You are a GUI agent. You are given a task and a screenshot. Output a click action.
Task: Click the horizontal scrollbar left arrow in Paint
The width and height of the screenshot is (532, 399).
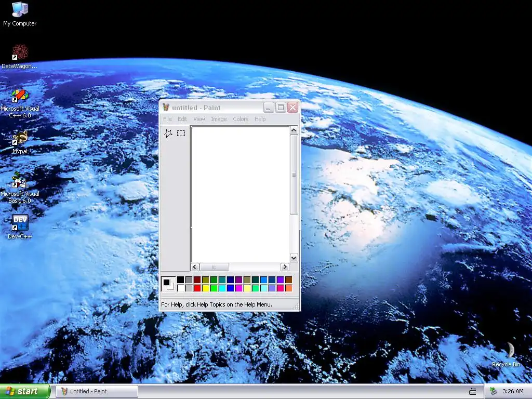(195, 267)
